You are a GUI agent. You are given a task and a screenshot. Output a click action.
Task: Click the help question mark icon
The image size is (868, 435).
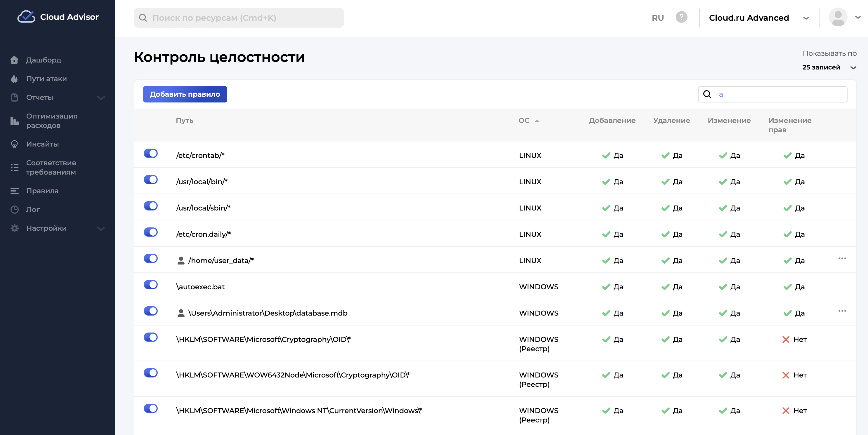681,17
